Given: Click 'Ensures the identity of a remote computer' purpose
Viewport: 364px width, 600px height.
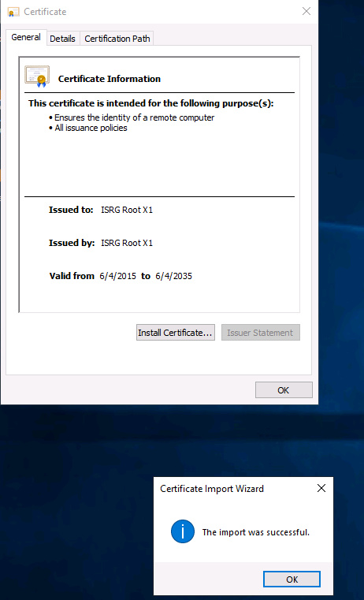Looking at the screenshot, I should 134,117.
